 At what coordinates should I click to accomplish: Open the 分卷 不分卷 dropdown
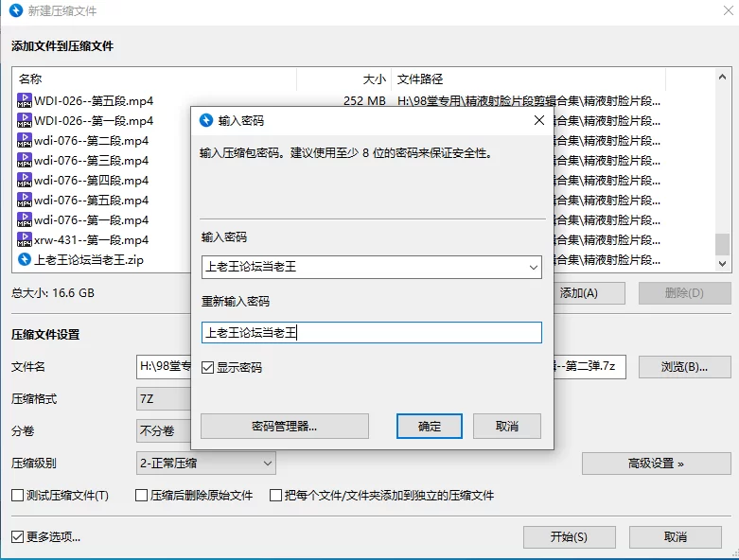[x=164, y=431]
